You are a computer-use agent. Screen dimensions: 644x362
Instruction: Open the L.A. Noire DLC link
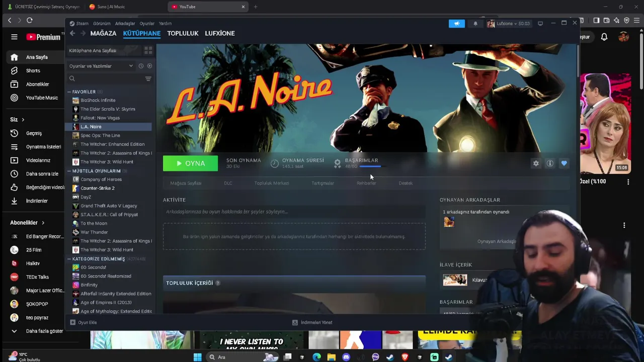coord(228,183)
